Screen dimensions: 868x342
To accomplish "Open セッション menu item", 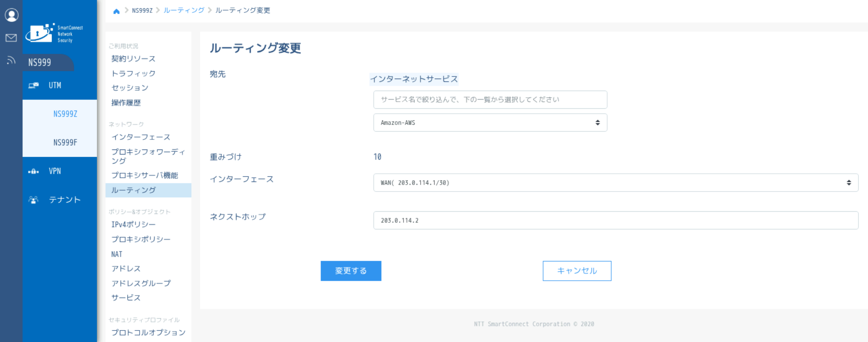I will [129, 88].
